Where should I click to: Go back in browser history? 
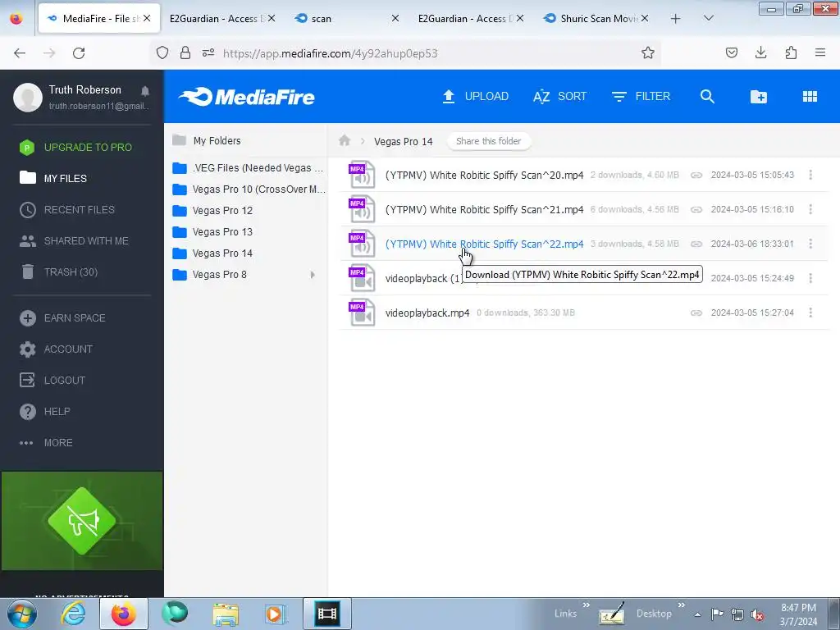click(x=20, y=53)
